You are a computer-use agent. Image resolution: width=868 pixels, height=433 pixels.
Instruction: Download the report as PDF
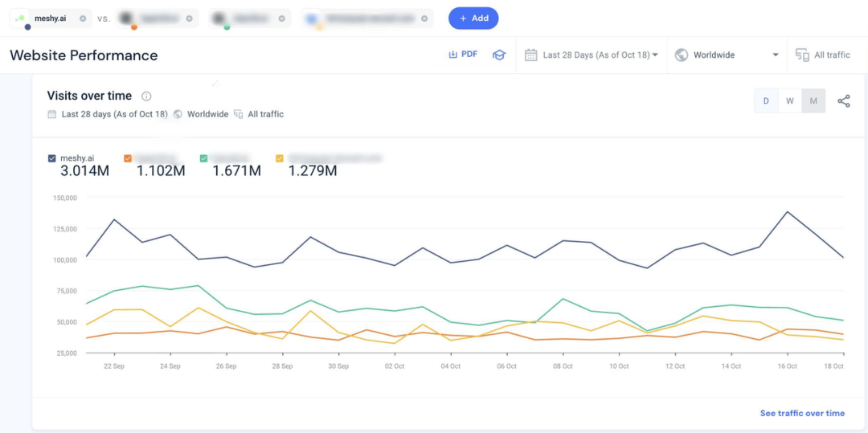pos(463,55)
